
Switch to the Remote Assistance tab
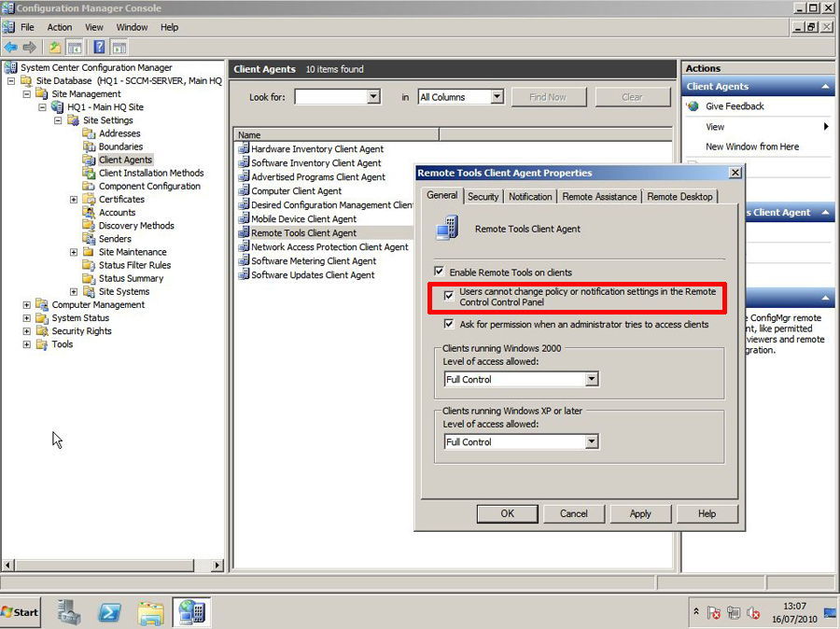599,197
